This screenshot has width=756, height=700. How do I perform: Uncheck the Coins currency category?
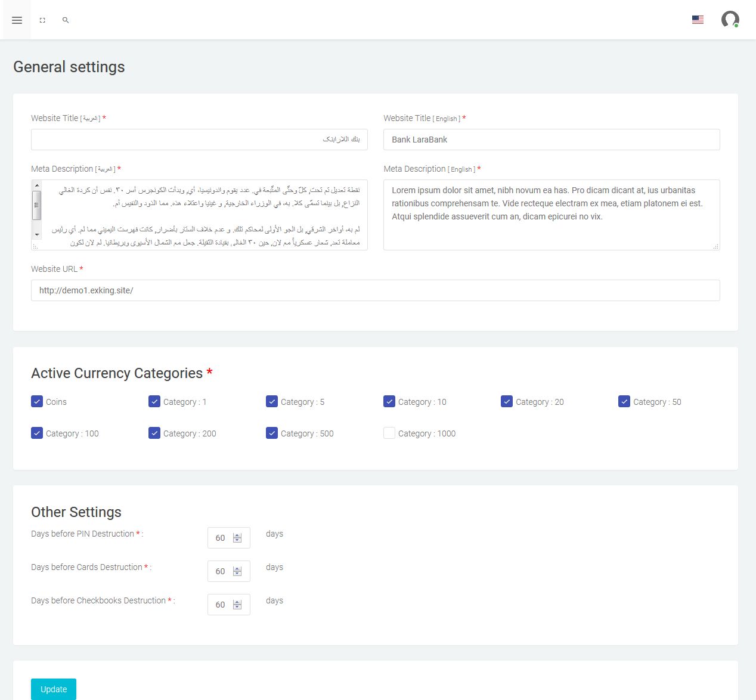pyautogui.click(x=37, y=401)
